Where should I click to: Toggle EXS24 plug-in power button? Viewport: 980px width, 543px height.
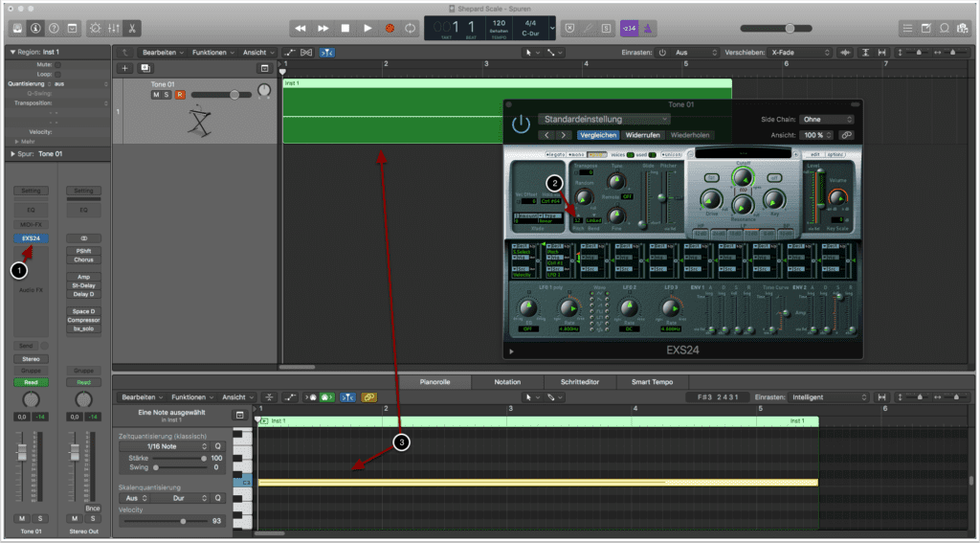click(521, 124)
